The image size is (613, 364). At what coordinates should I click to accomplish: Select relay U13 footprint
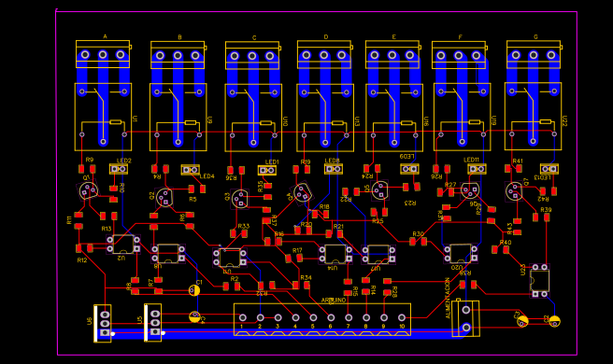click(x=325, y=118)
